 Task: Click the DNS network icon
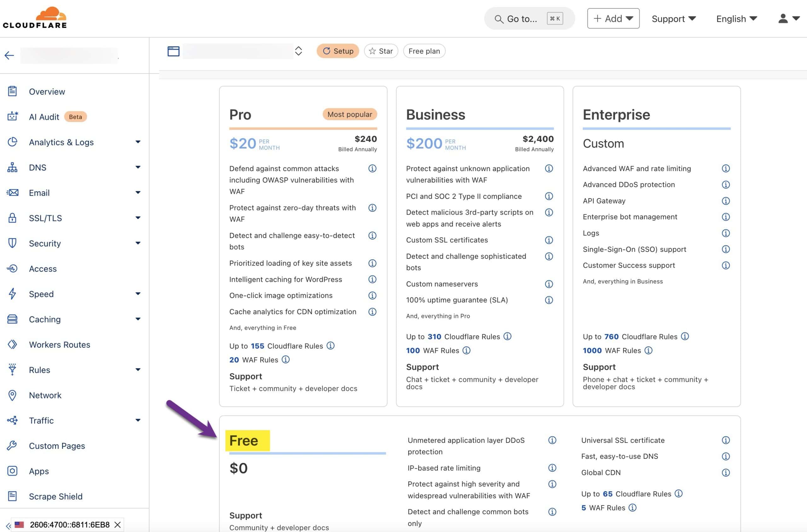click(x=12, y=167)
